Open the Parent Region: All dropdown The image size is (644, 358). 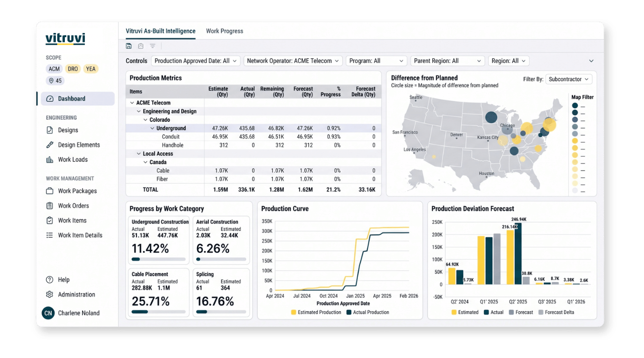(x=447, y=61)
